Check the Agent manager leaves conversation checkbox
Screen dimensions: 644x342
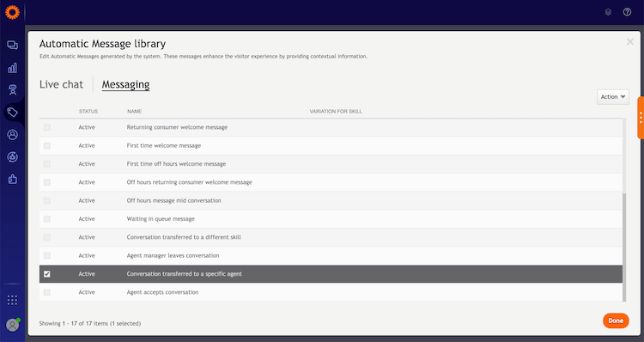(x=47, y=256)
